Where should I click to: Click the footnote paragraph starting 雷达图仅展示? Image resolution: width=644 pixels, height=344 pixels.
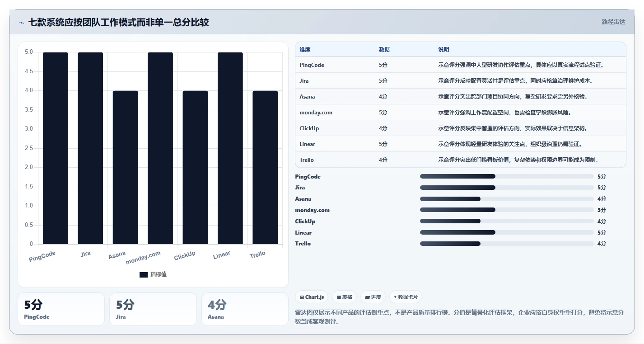click(x=460, y=317)
